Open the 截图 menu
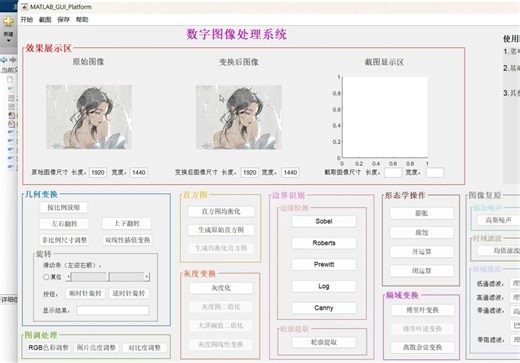The width and height of the screenshot is (520, 363). point(45,20)
